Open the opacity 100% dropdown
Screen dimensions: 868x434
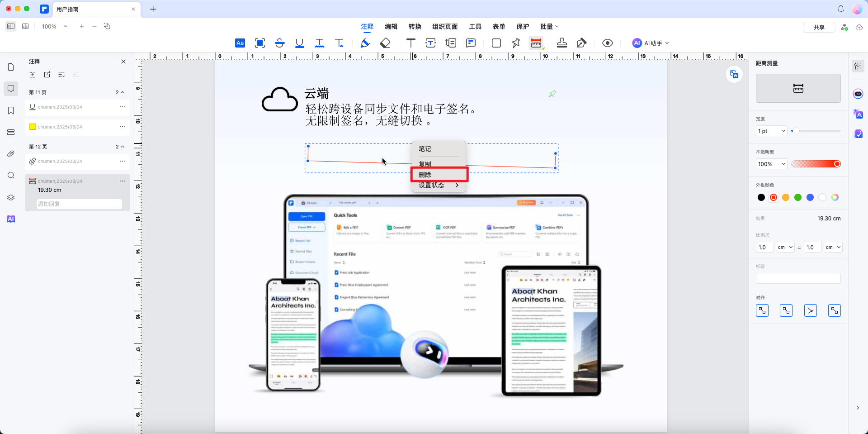click(x=770, y=164)
